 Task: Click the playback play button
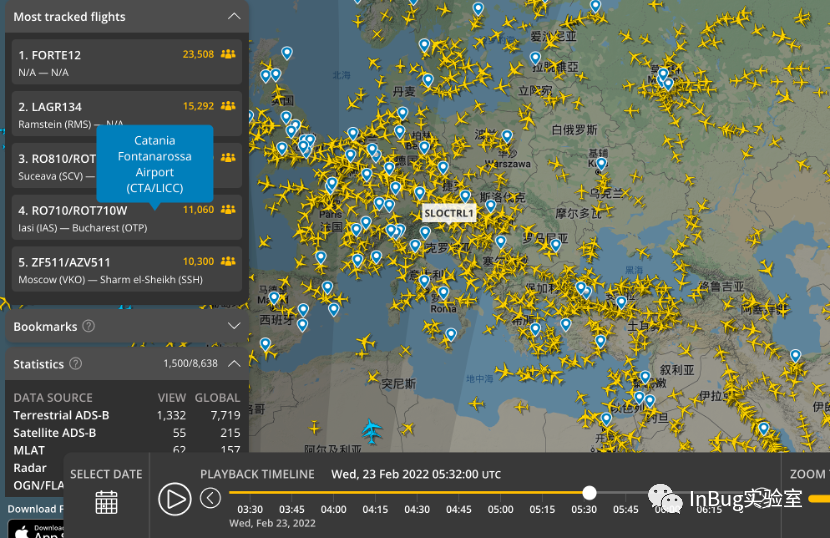[175, 499]
